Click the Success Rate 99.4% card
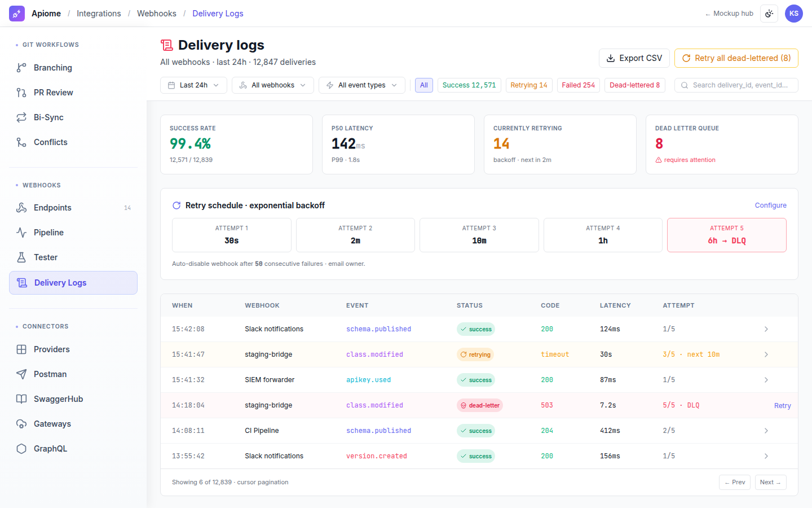The width and height of the screenshot is (812, 508). pyautogui.click(x=236, y=144)
